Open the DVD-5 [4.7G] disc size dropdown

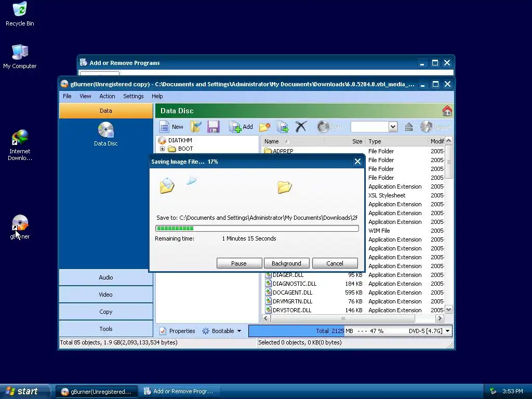(447, 331)
